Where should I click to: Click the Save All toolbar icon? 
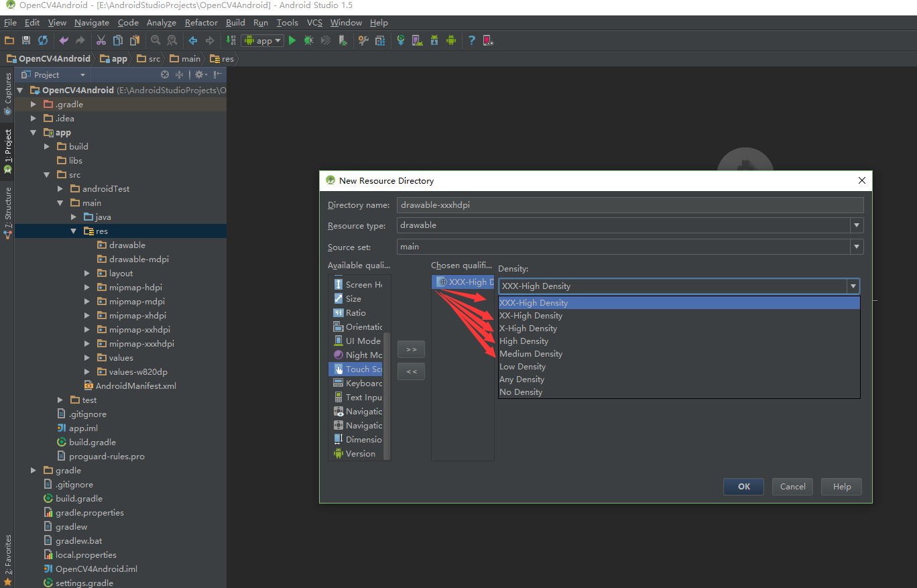[26, 40]
